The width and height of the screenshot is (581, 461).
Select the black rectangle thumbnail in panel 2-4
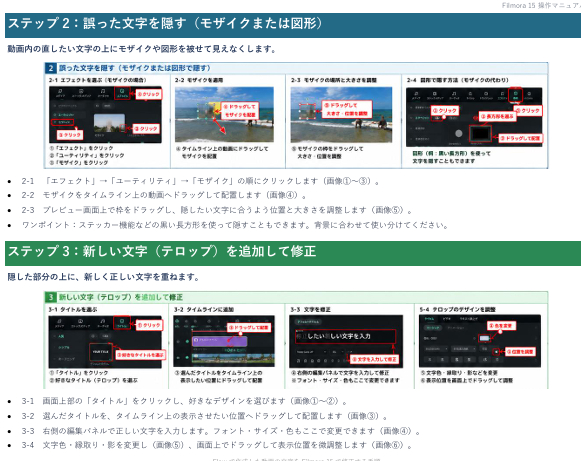[481, 134]
